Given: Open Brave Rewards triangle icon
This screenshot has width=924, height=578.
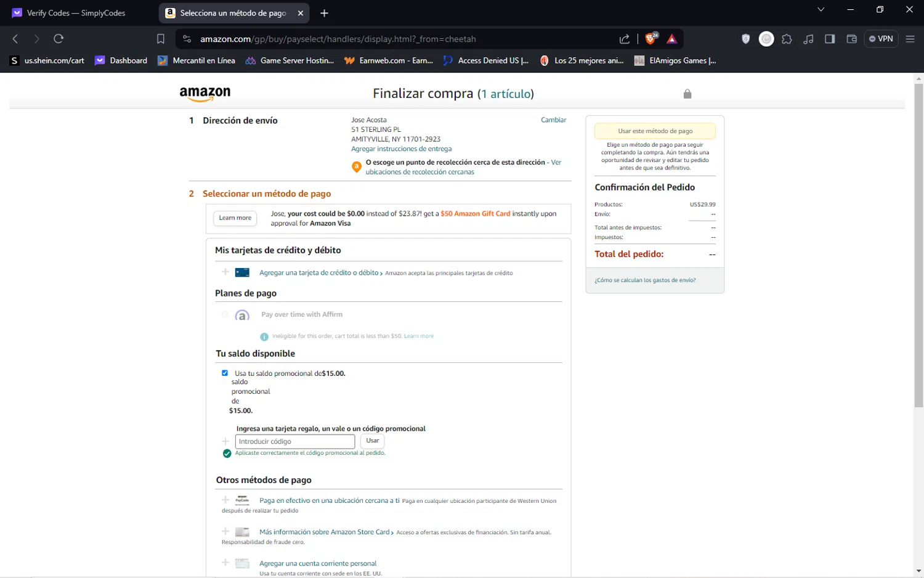Looking at the screenshot, I should 672,39.
